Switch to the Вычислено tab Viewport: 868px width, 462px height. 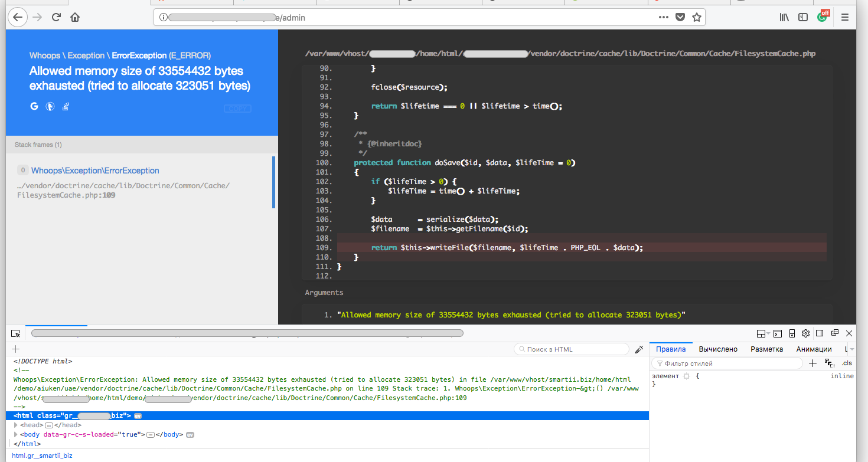point(718,349)
